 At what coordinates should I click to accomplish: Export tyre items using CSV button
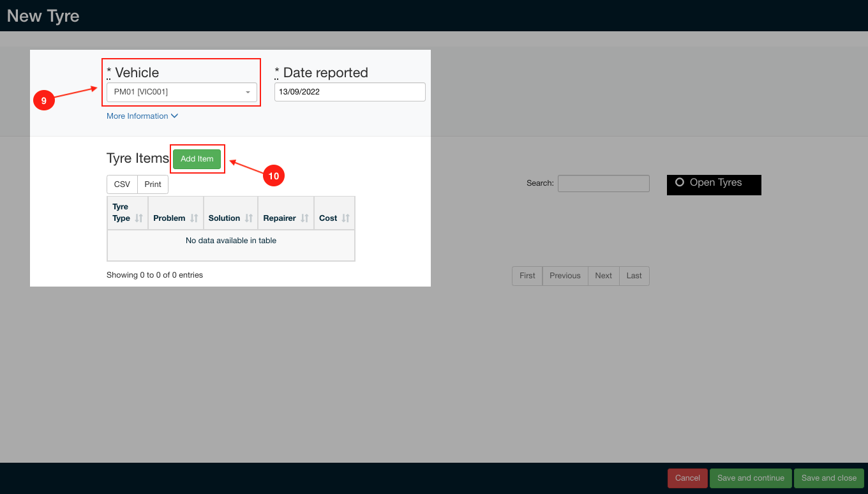tap(122, 184)
